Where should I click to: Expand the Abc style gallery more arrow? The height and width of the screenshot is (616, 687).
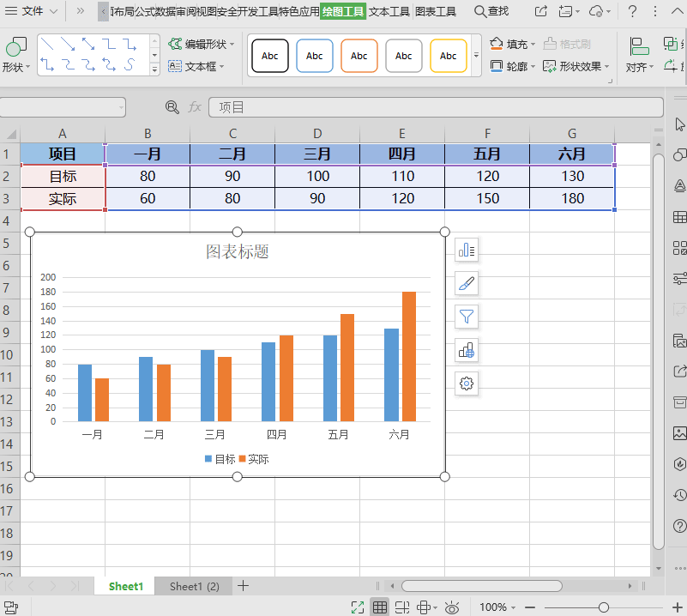[x=476, y=55]
